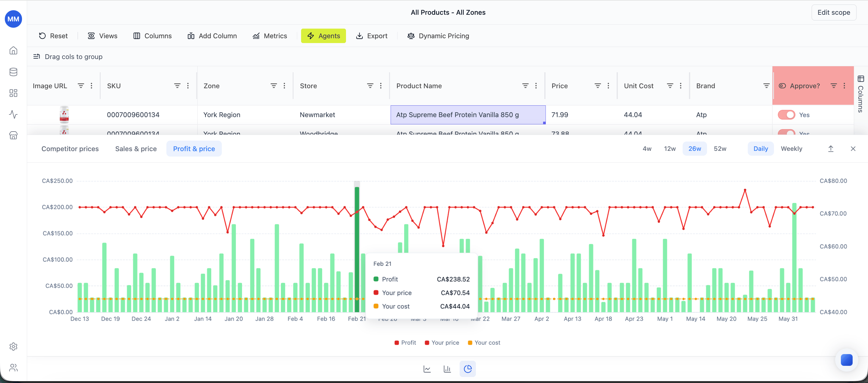Image resolution: width=868 pixels, height=383 pixels.
Task: Toggle Approve switch for Newmarket row
Action: click(786, 115)
